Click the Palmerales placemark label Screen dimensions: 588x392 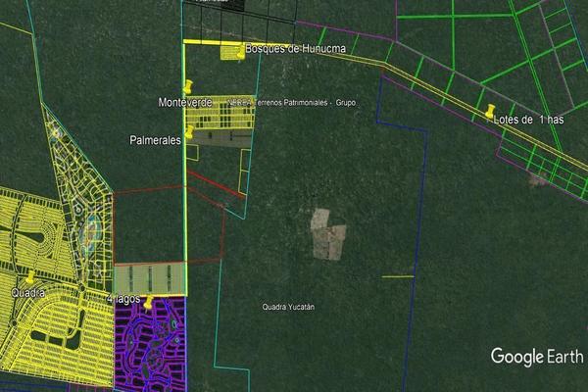[156, 140]
